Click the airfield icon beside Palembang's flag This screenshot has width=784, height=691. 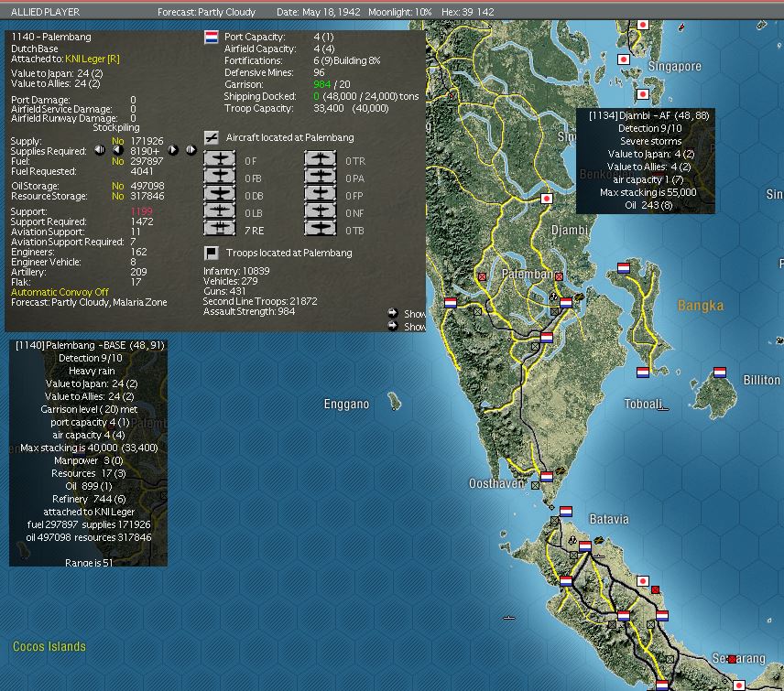click(x=579, y=297)
